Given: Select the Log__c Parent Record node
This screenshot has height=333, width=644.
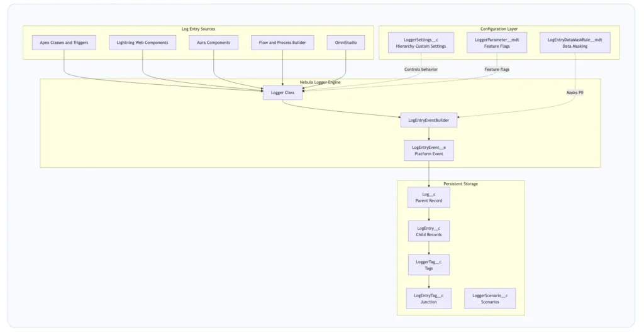Looking at the screenshot, I should 429,197.
